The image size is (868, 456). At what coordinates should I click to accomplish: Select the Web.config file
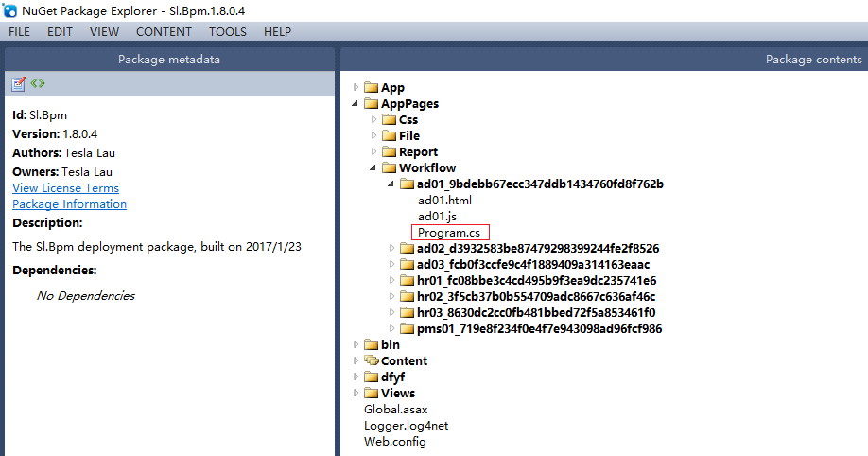[394, 442]
